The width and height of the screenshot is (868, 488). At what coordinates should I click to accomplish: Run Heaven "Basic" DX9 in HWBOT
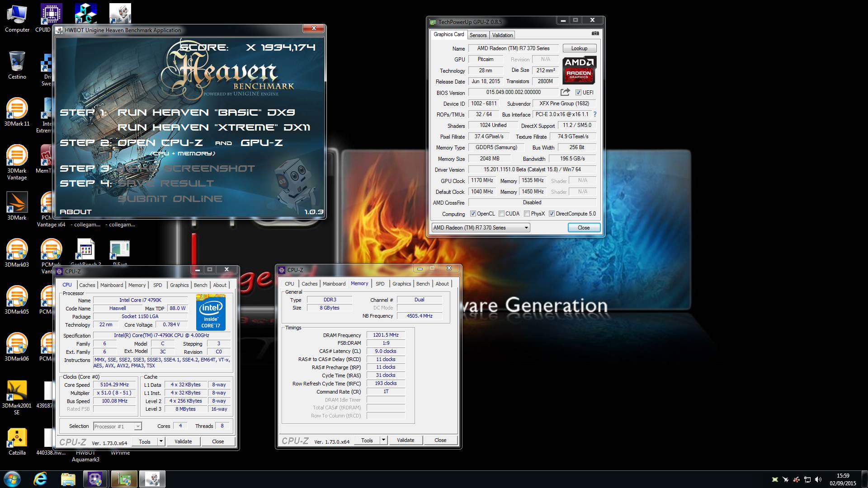pyautogui.click(x=206, y=113)
